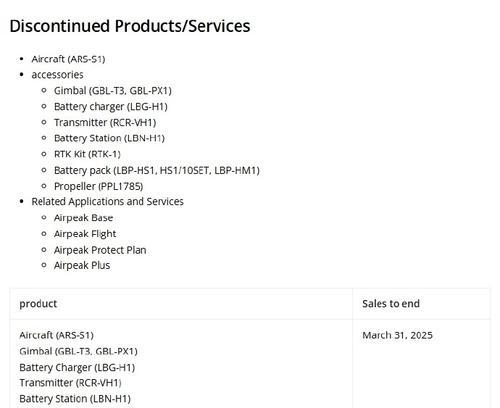
Task: Select Propeller (PPL1785) list item
Action: (x=99, y=186)
